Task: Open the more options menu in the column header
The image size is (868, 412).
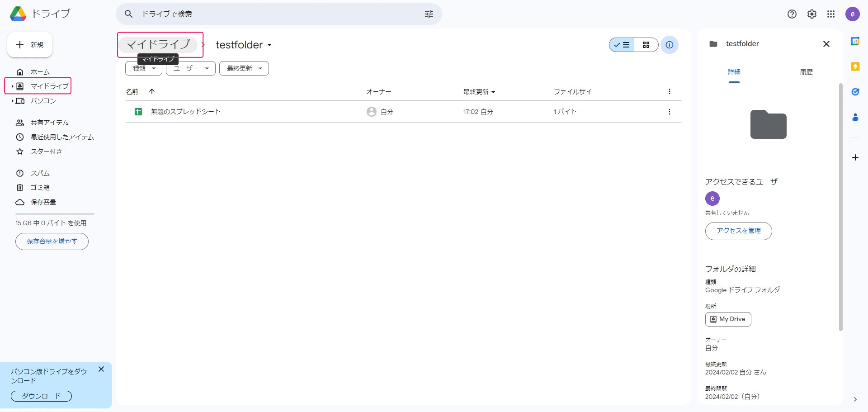Action: [x=670, y=91]
